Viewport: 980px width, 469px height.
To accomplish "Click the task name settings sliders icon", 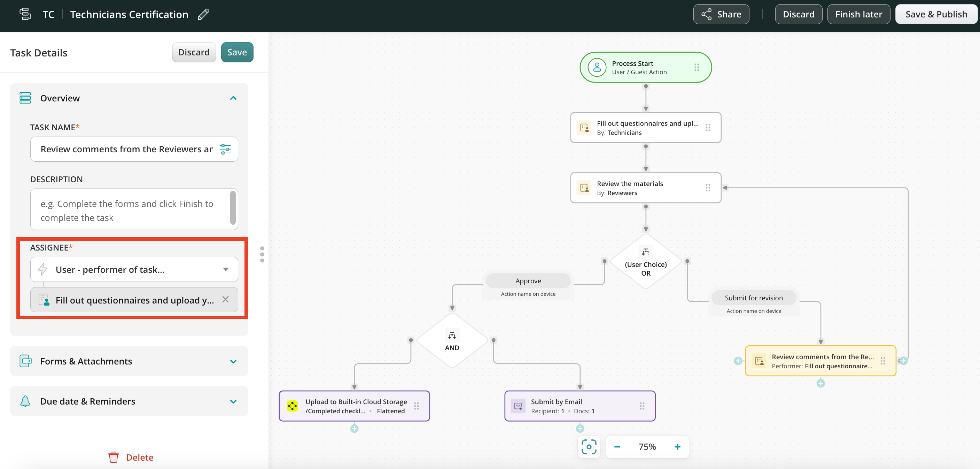I will point(225,149).
